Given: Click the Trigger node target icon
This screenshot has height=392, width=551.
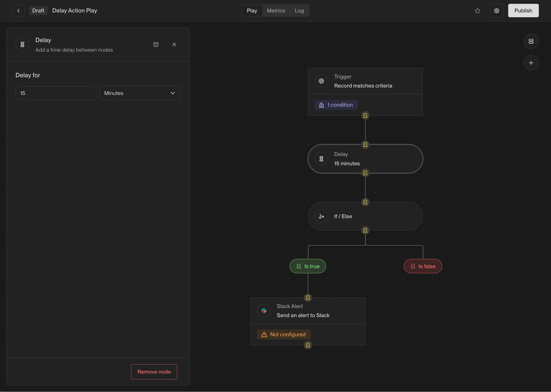Looking at the screenshot, I should [x=321, y=81].
